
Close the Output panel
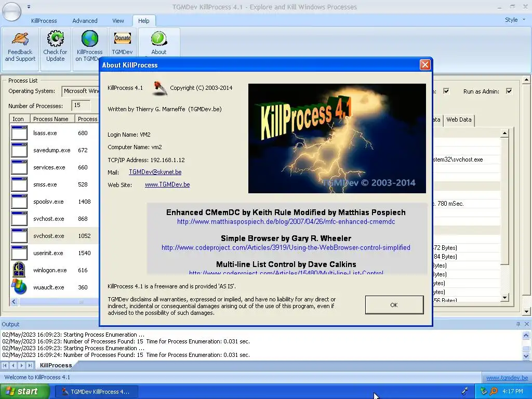pos(527,324)
